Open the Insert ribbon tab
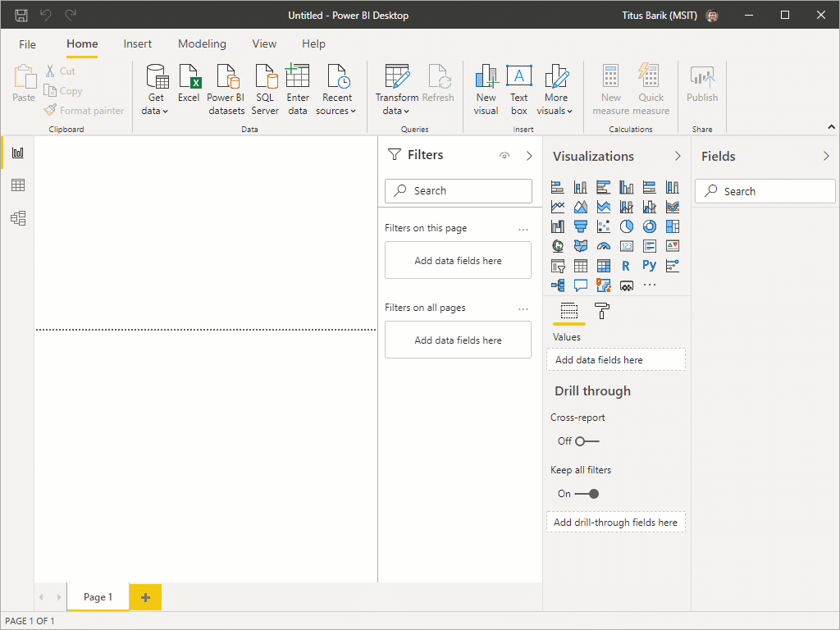 click(137, 43)
